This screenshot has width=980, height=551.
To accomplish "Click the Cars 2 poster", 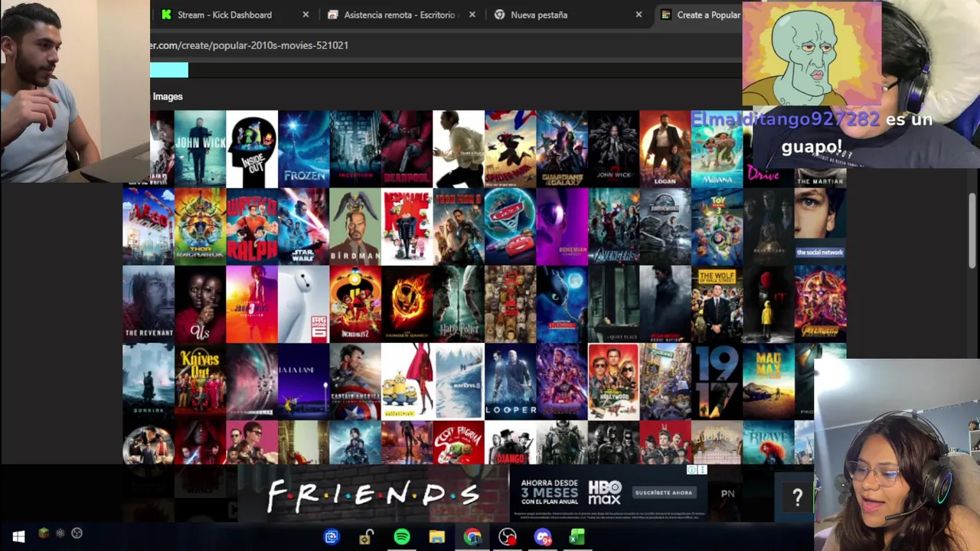I will [510, 227].
